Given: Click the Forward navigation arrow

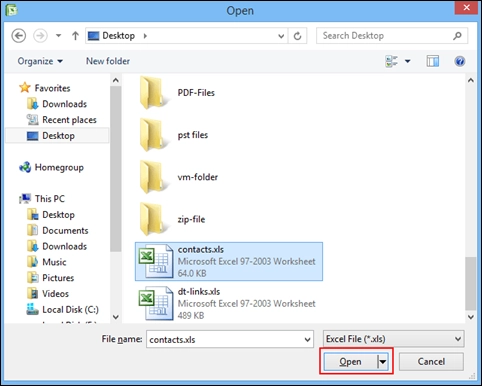Looking at the screenshot, I should (40, 36).
